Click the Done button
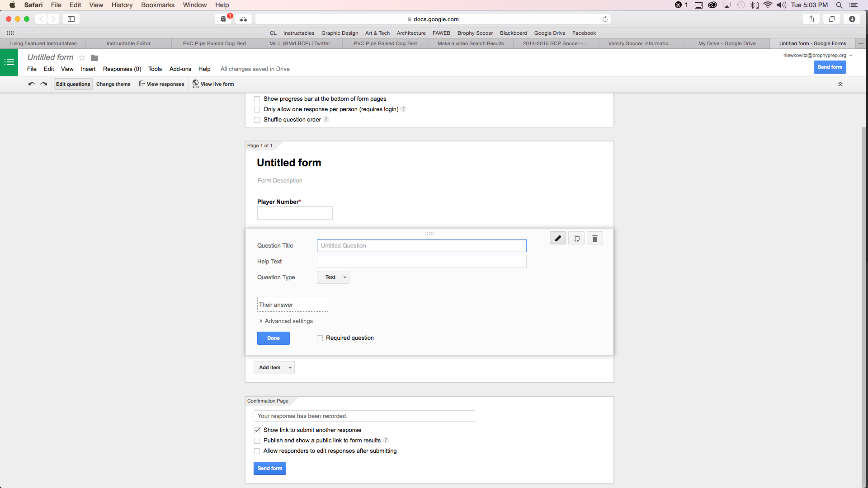Image resolution: width=868 pixels, height=488 pixels. tap(273, 338)
